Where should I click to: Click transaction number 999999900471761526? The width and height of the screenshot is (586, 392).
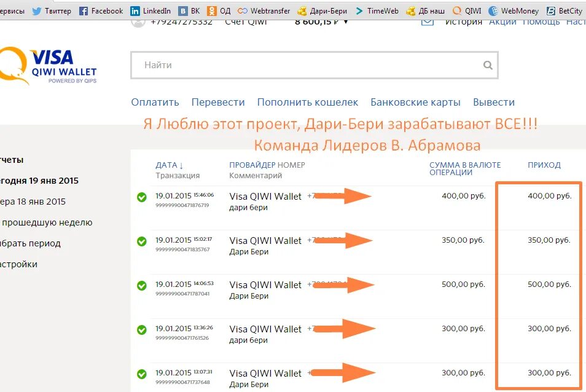point(182,338)
